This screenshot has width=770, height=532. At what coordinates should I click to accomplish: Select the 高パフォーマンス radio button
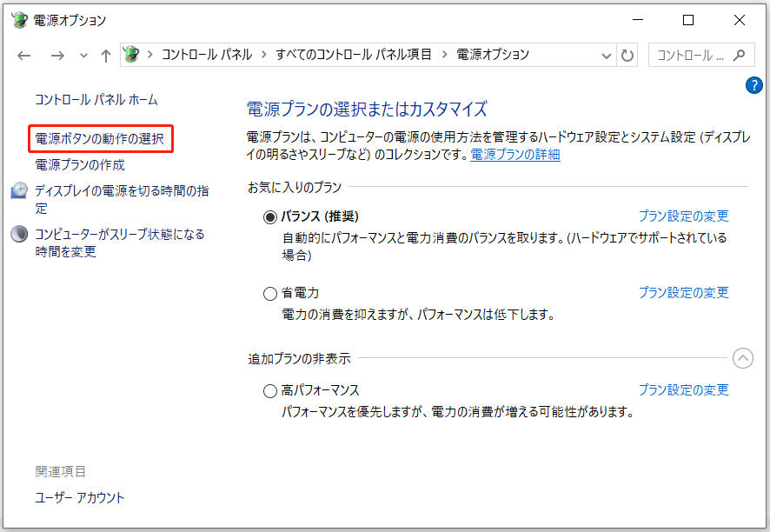pos(270,389)
